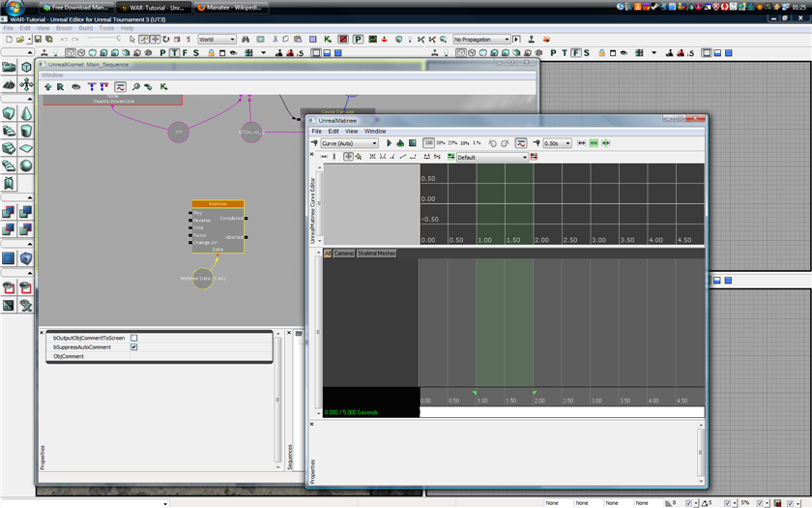Viewport: 812px width, 508px height.
Task: Click the delete curve tab red icon
Action: (x=534, y=157)
